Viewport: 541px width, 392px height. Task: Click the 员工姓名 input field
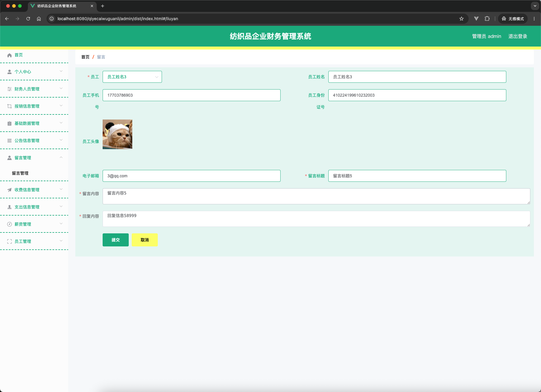[x=417, y=77]
